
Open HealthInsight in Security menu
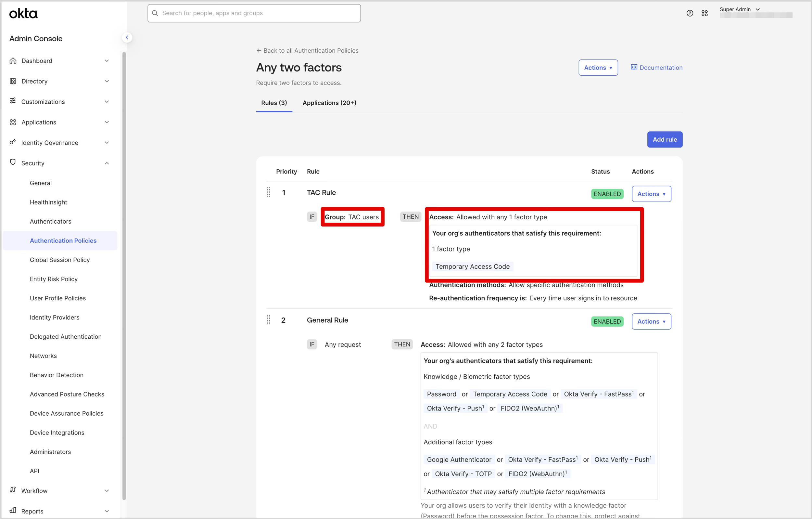coord(48,202)
